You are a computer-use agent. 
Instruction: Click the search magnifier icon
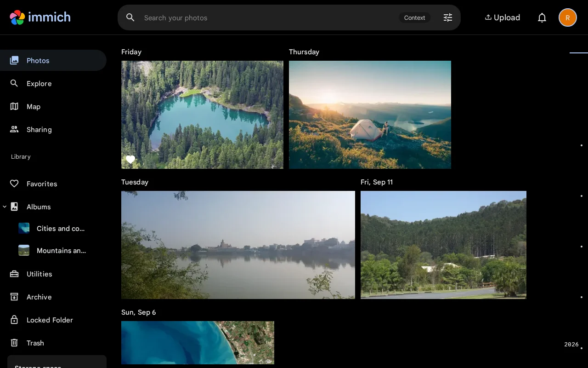130,17
